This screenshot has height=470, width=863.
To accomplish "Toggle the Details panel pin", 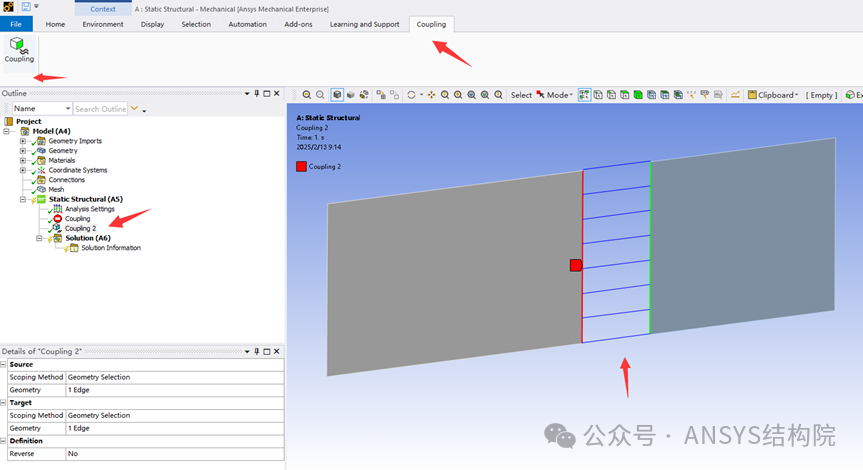I will pos(256,351).
